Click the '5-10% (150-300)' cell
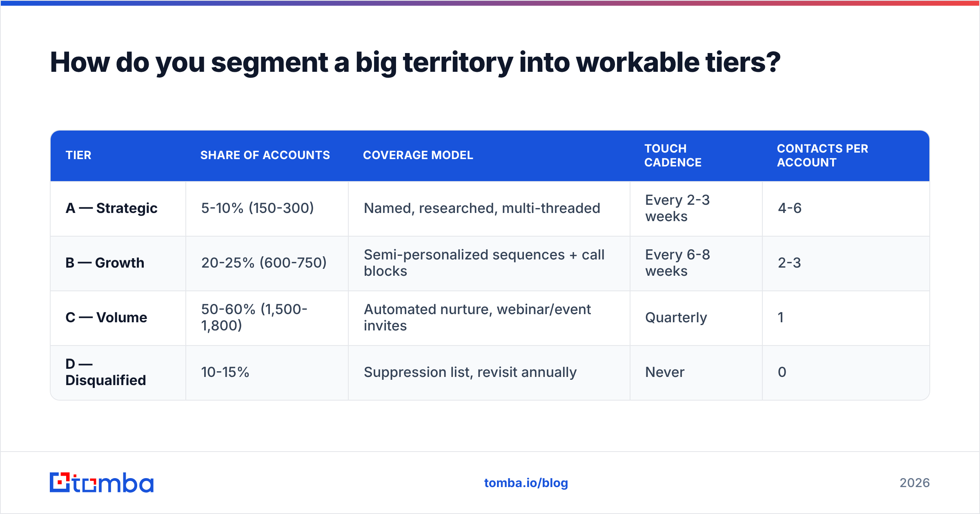The width and height of the screenshot is (980, 514). point(267,208)
